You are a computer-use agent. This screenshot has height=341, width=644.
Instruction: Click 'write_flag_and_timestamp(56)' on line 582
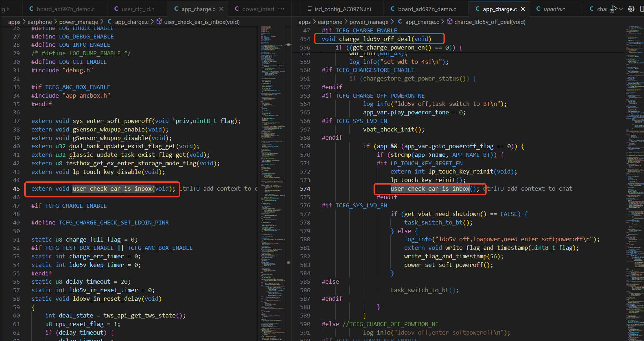point(452,256)
